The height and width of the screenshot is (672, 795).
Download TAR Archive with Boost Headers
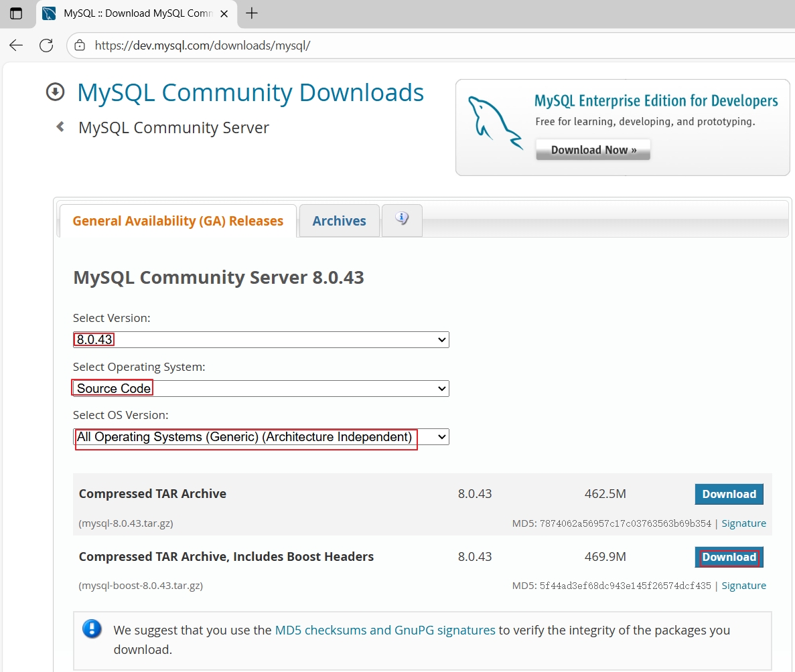tap(729, 557)
